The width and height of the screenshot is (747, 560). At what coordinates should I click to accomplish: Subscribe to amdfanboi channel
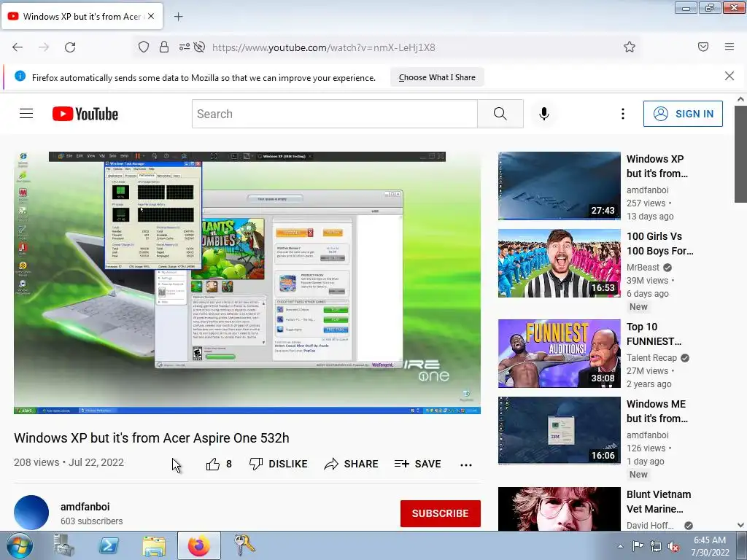(x=440, y=513)
